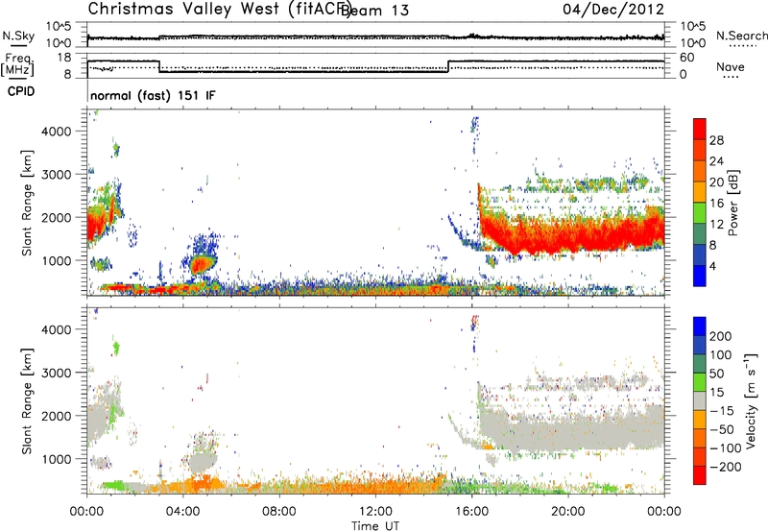Click the '08:00' time axis label
768x532 pixels.
279,512
